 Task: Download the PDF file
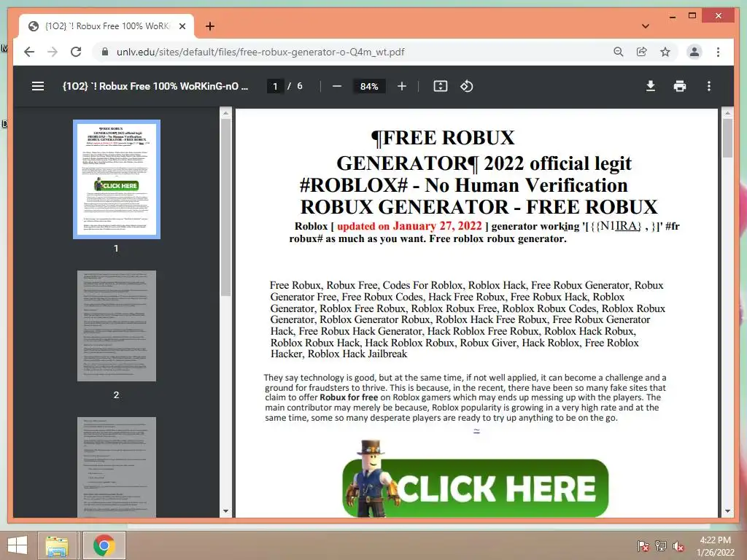coord(650,86)
